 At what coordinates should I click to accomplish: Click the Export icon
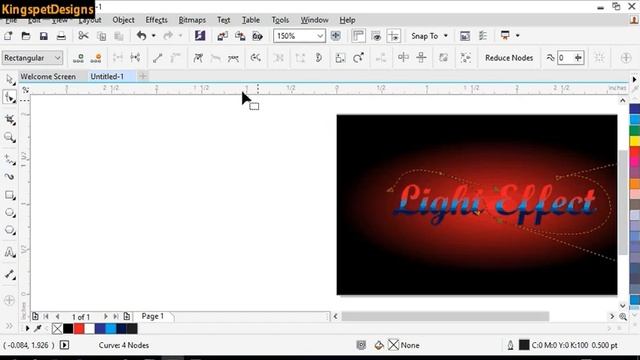pos(240,36)
